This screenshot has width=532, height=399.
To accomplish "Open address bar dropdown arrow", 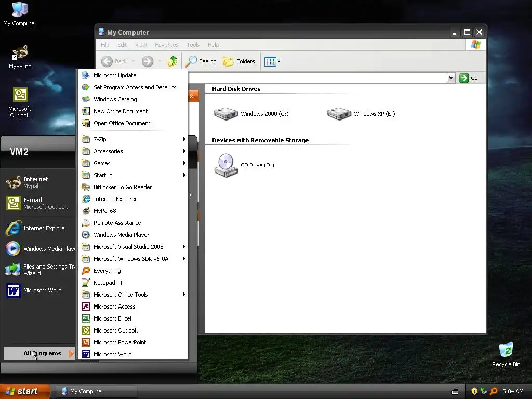I will tap(451, 78).
